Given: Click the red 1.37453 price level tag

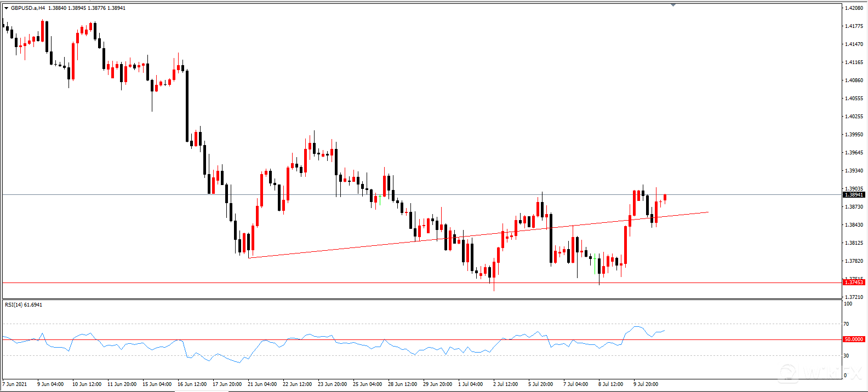Looking at the screenshot, I should click(x=854, y=282).
